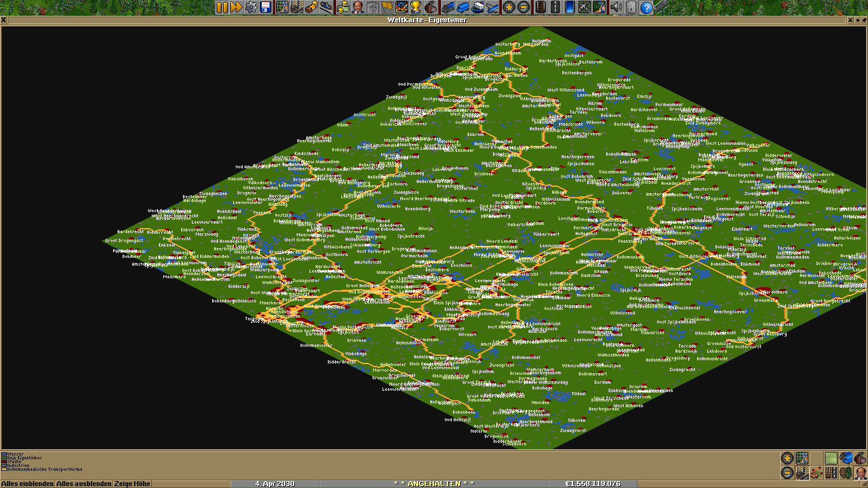Screen dimensions: 868x488
Task: Click 'Alles einblenden' button
Action: [27, 484]
